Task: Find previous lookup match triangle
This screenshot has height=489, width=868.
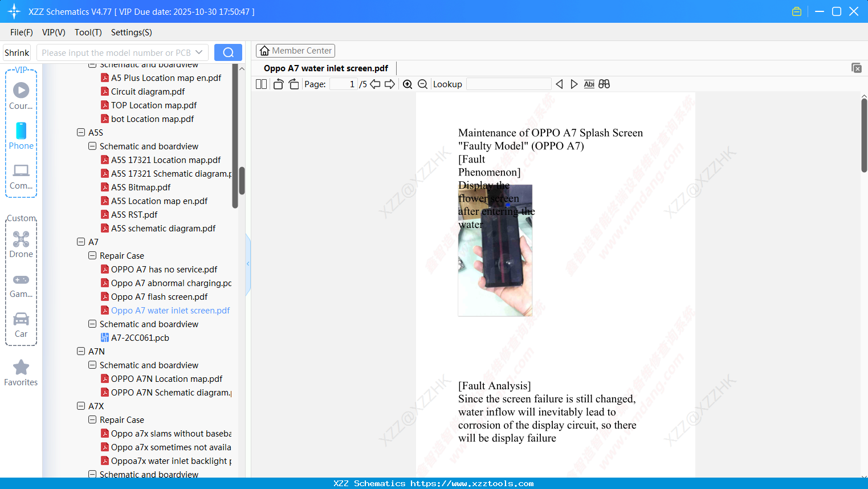Action: pyautogui.click(x=559, y=84)
